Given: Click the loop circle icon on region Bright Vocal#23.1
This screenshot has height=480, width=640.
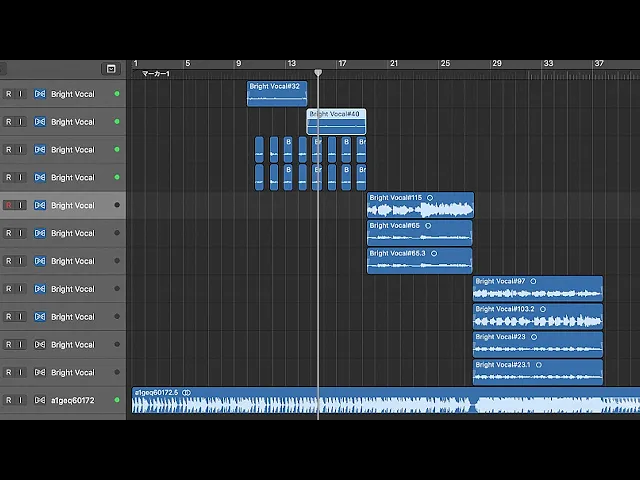Looking at the screenshot, I should coord(539,365).
